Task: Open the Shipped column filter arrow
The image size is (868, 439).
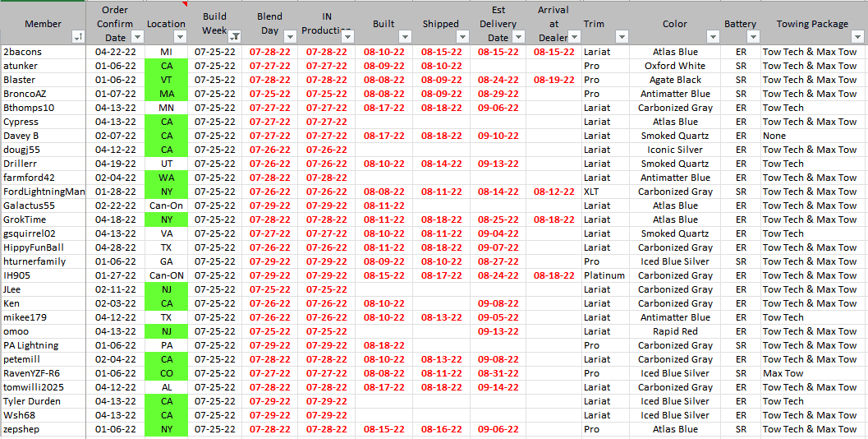Action: pyautogui.click(x=462, y=37)
